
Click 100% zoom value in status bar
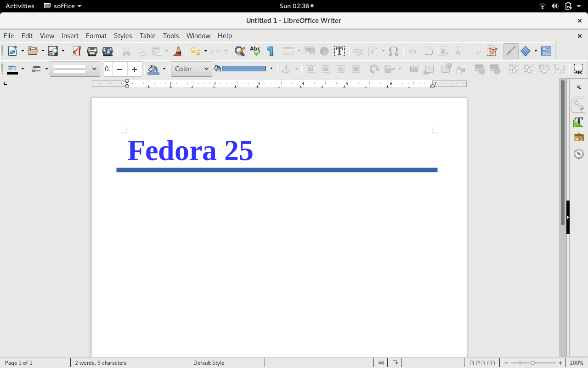[577, 363]
